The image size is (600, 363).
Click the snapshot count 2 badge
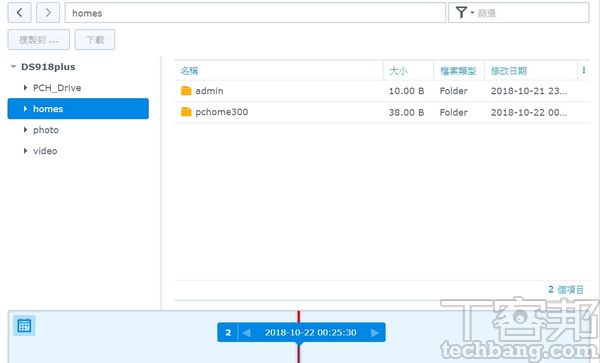(x=228, y=332)
